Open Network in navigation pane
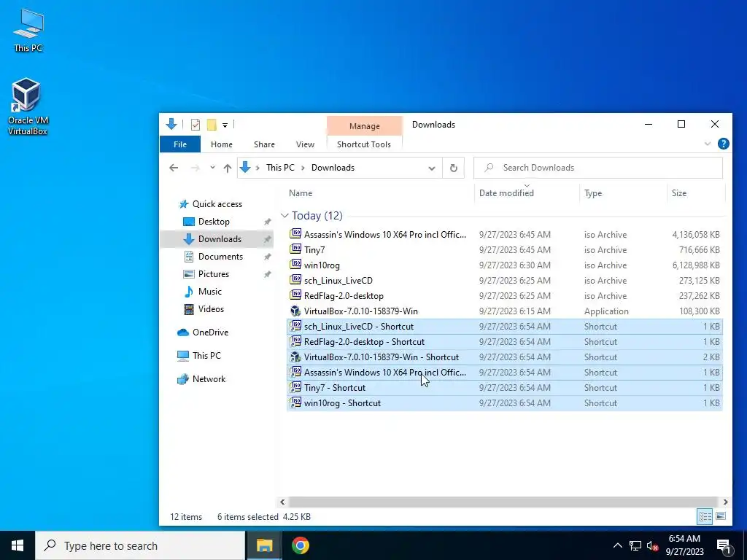The width and height of the screenshot is (747, 560). 209,379
